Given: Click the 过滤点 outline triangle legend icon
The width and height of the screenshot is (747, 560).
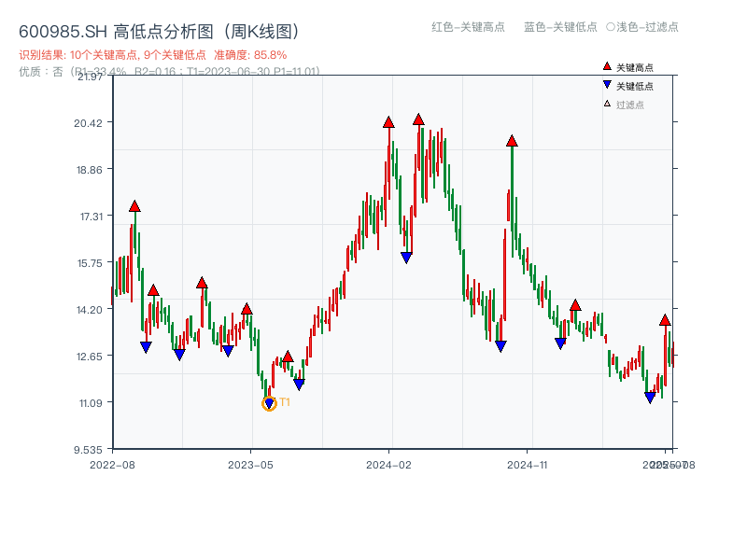Looking at the screenshot, I should click(605, 105).
